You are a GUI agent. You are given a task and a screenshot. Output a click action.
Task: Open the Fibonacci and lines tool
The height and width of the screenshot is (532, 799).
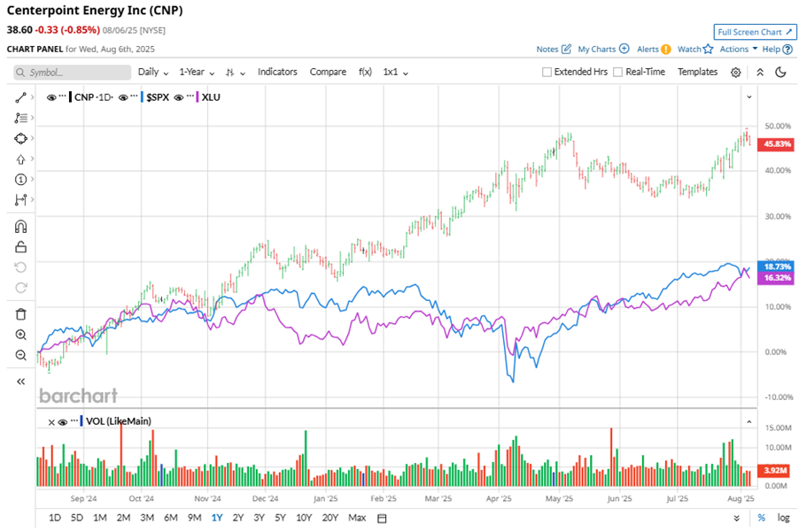coord(20,118)
